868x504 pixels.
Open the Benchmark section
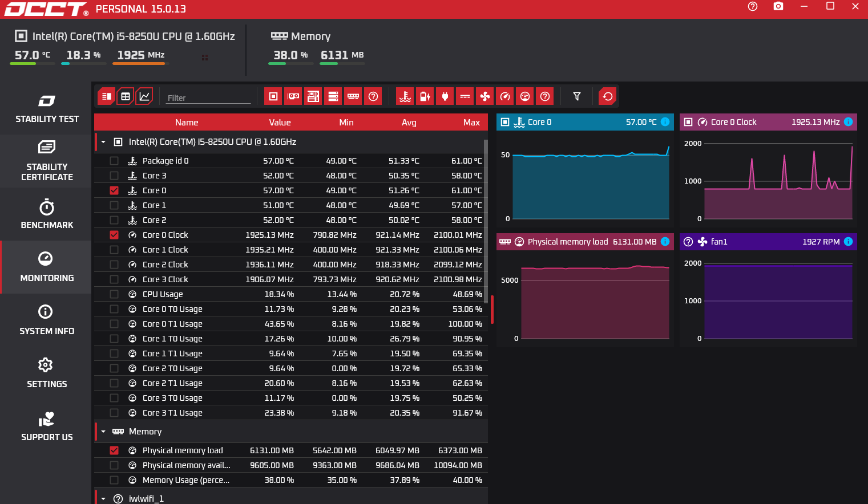click(x=47, y=214)
